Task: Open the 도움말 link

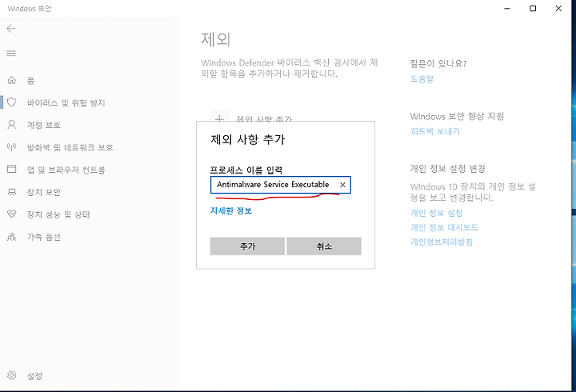Action: coord(422,78)
